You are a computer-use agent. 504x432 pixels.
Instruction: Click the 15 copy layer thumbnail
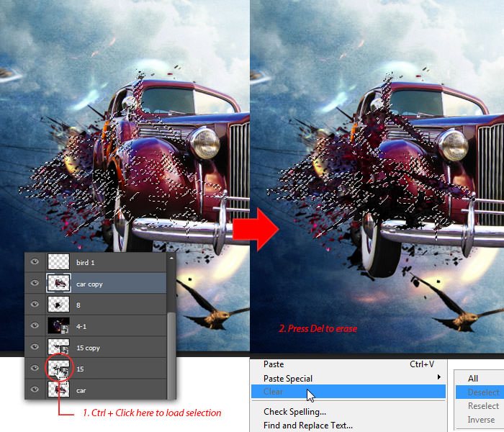click(58, 346)
